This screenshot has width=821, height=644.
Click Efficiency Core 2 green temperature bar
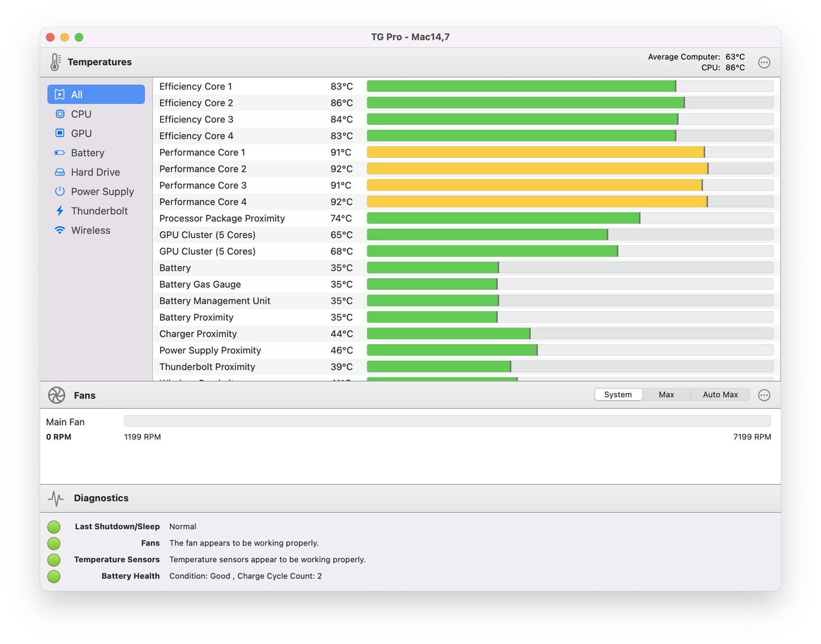pos(525,103)
